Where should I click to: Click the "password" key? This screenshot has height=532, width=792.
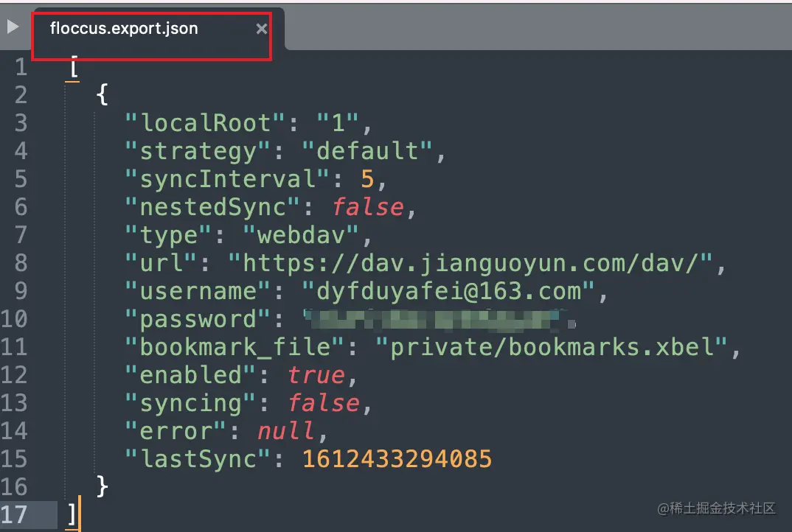(x=198, y=319)
